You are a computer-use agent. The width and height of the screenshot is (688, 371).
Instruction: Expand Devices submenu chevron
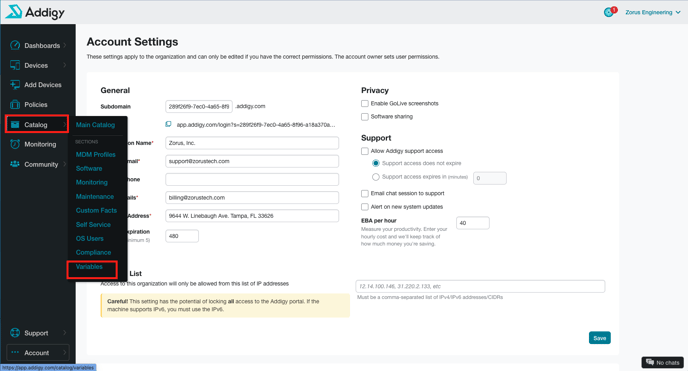click(x=65, y=65)
